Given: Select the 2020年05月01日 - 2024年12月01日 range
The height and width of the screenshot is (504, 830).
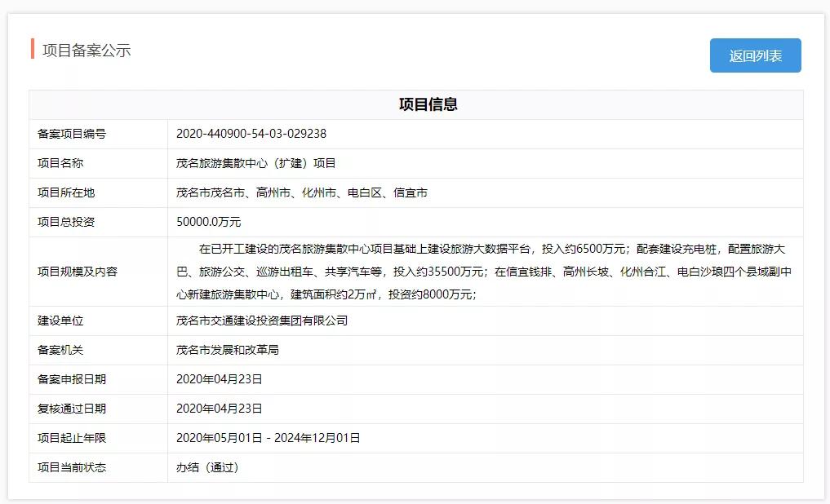Looking at the screenshot, I should 269,438.
